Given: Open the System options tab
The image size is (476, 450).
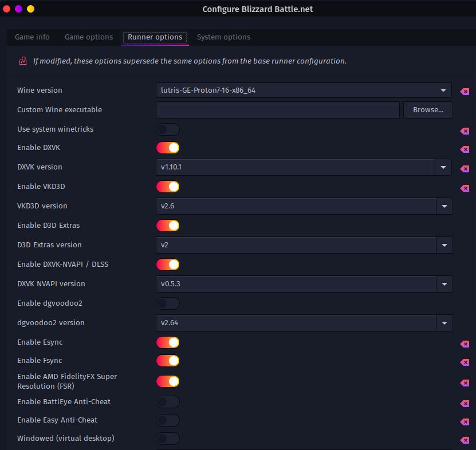Looking at the screenshot, I should (x=224, y=37).
